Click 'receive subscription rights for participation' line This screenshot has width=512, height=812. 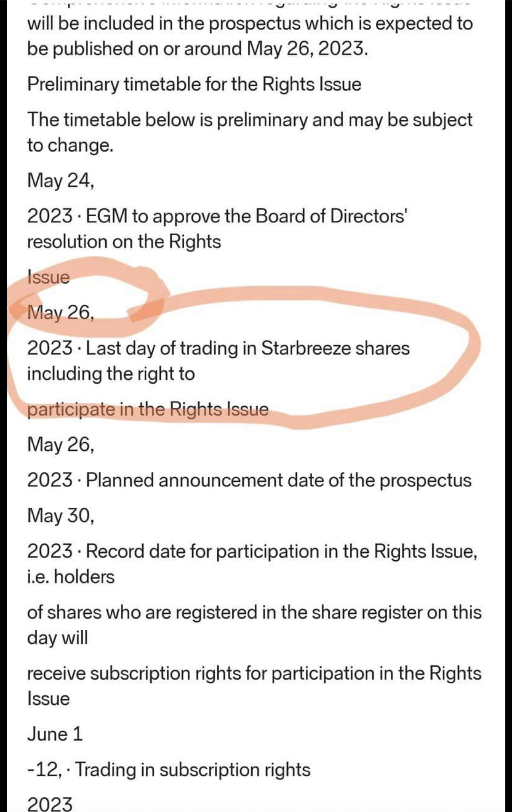pos(254,673)
